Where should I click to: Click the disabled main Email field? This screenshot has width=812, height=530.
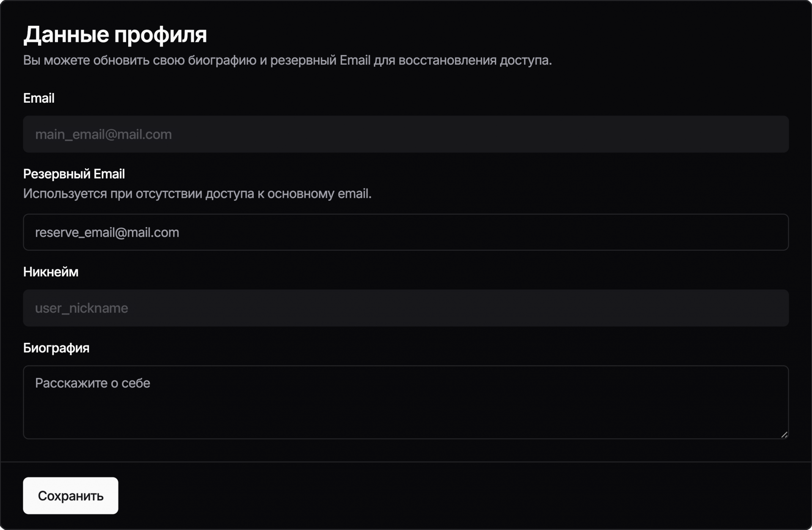tap(405, 134)
